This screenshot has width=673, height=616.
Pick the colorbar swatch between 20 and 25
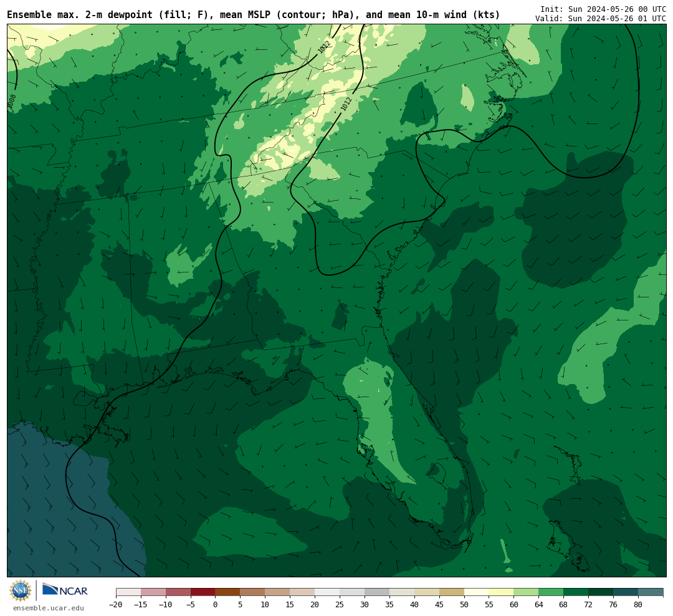[328, 592]
